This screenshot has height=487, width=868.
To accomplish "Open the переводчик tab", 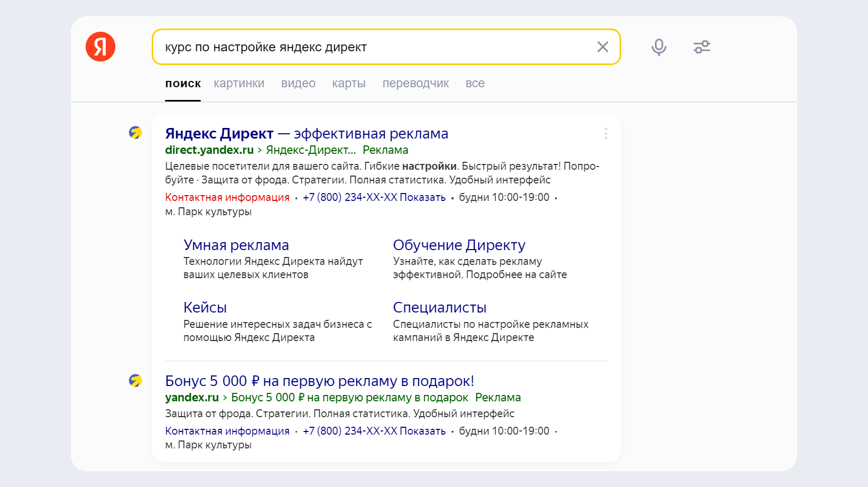I will coord(415,83).
